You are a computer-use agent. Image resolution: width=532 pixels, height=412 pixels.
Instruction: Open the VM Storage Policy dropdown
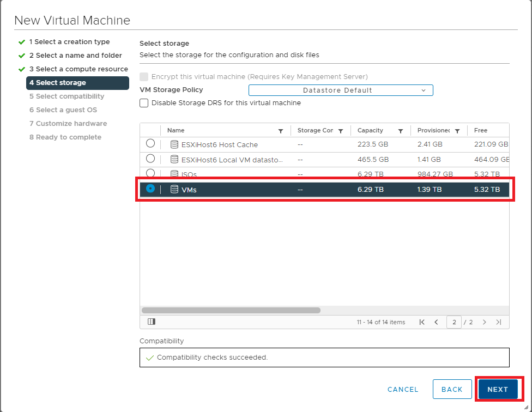[x=341, y=90]
